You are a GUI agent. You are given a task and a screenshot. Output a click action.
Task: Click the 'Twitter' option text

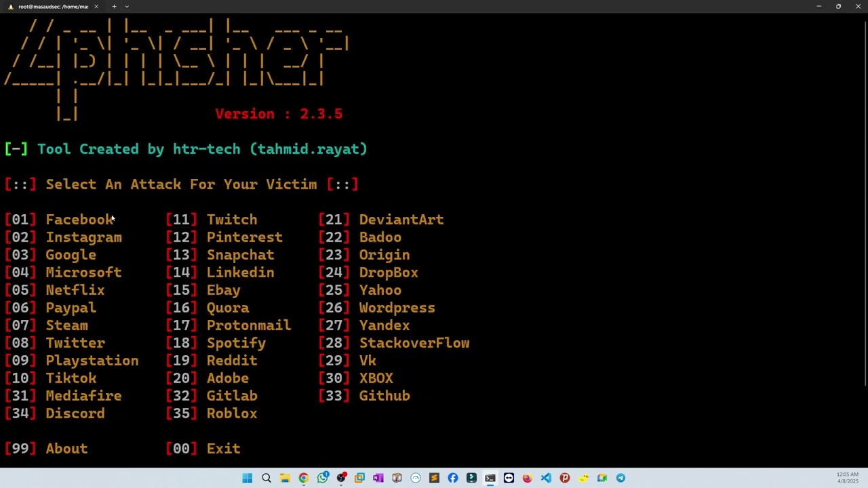click(75, 343)
